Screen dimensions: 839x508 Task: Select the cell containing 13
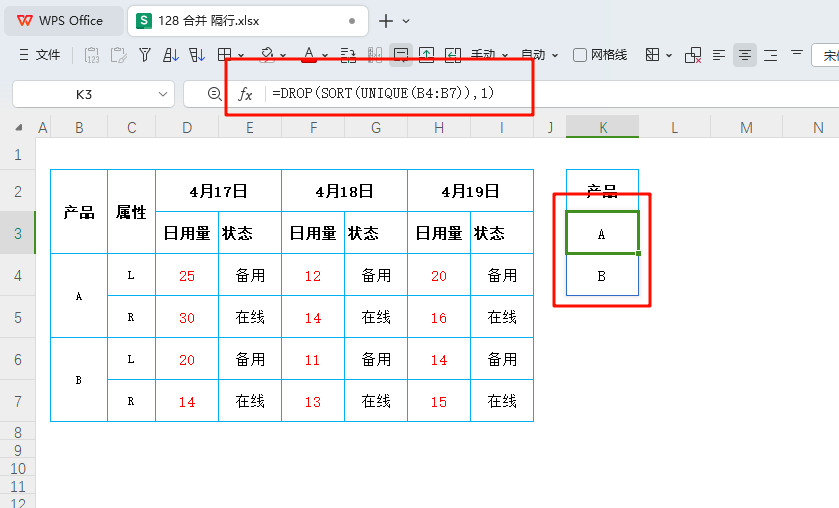click(313, 401)
